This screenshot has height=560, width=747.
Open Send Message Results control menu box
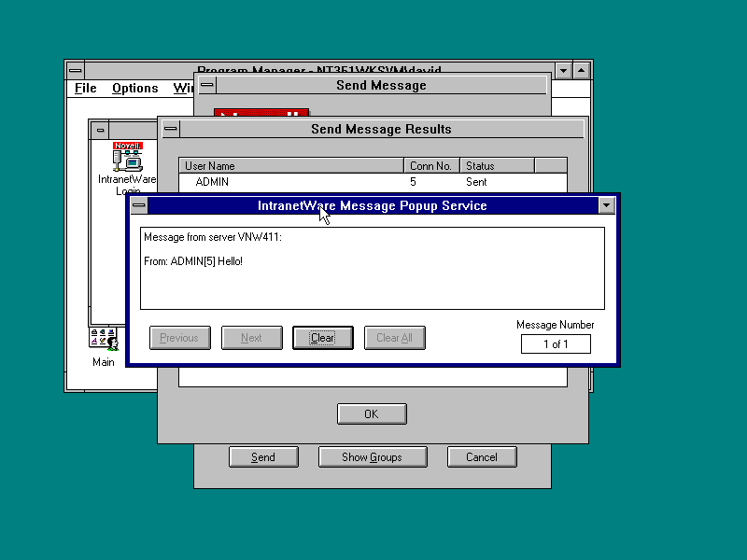pyautogui.click(x=171, y=129)
